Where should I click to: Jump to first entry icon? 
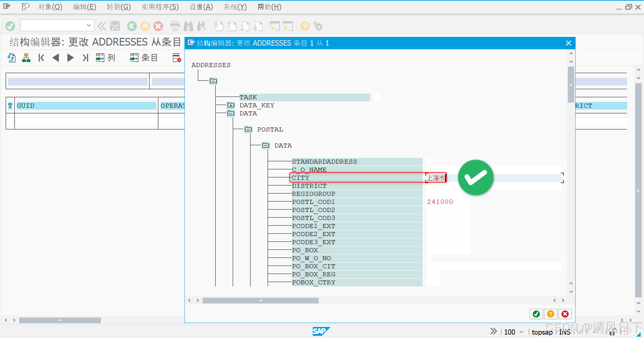click(x=41, y=58)
